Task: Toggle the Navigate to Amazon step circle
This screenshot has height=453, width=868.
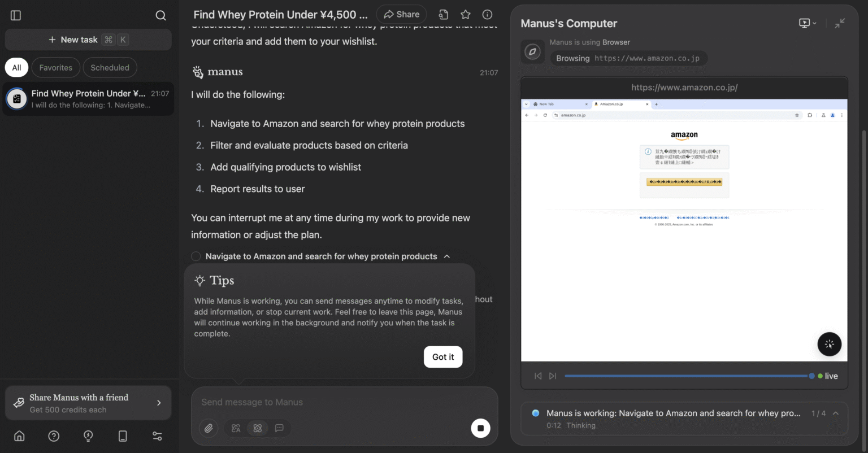Action: click(196, 256)
